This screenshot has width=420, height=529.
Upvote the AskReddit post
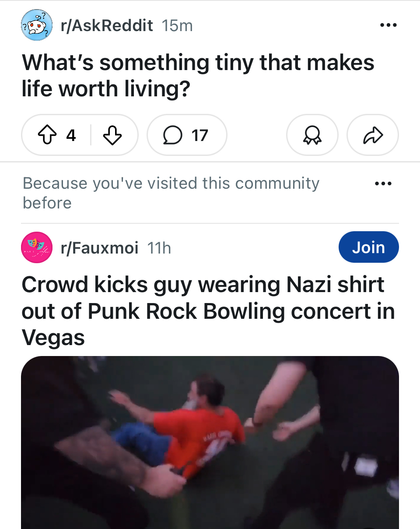tap(46, 135)
